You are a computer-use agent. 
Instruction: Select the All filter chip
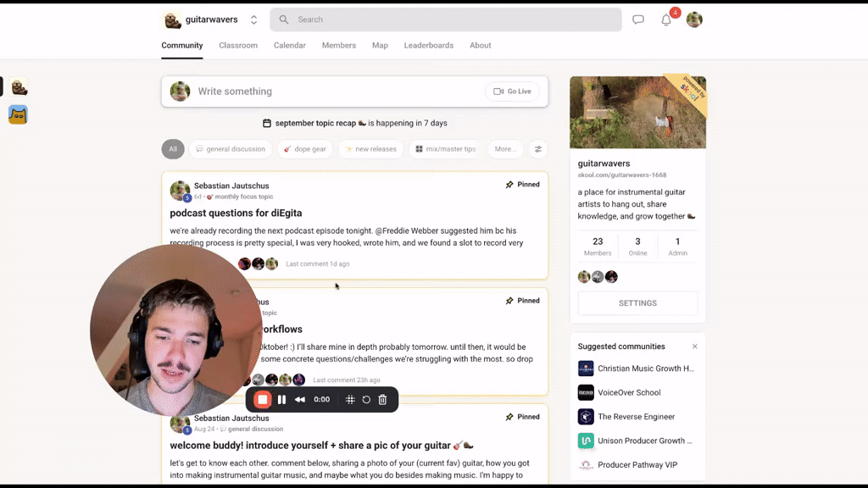[x=173, y=149]
